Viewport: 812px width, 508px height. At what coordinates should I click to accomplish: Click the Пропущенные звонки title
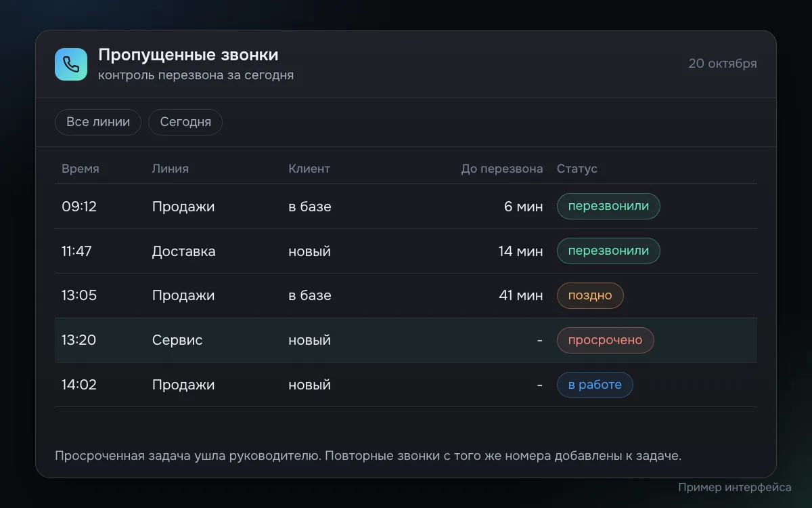click(188, 55)
